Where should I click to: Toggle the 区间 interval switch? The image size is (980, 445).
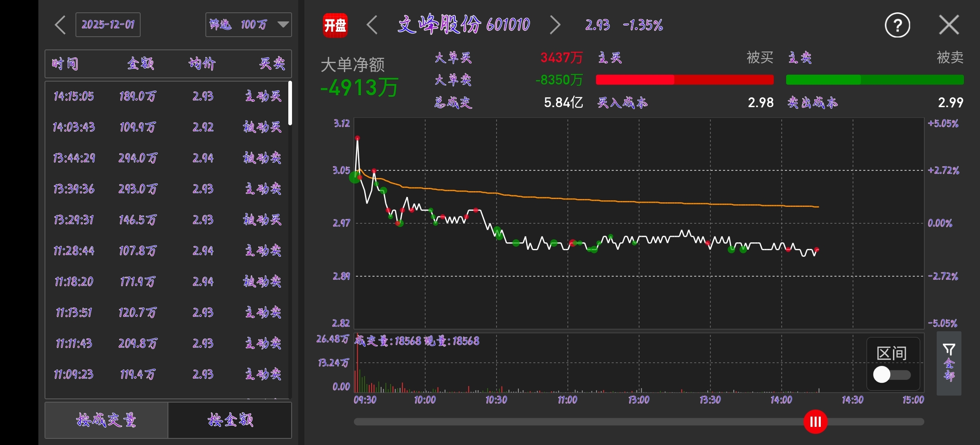click(892, 375)
